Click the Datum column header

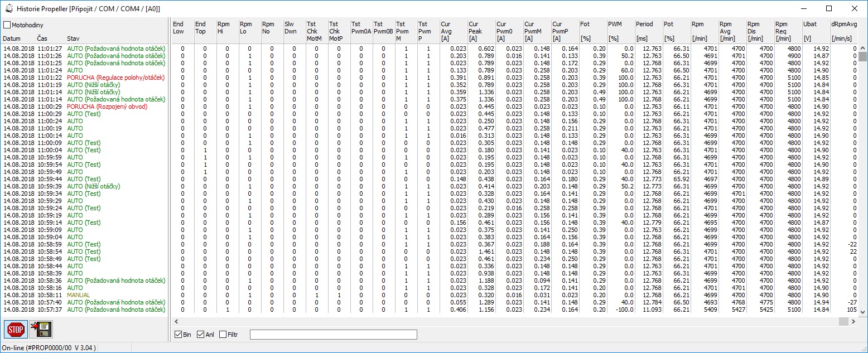click(x=12, y=38)
